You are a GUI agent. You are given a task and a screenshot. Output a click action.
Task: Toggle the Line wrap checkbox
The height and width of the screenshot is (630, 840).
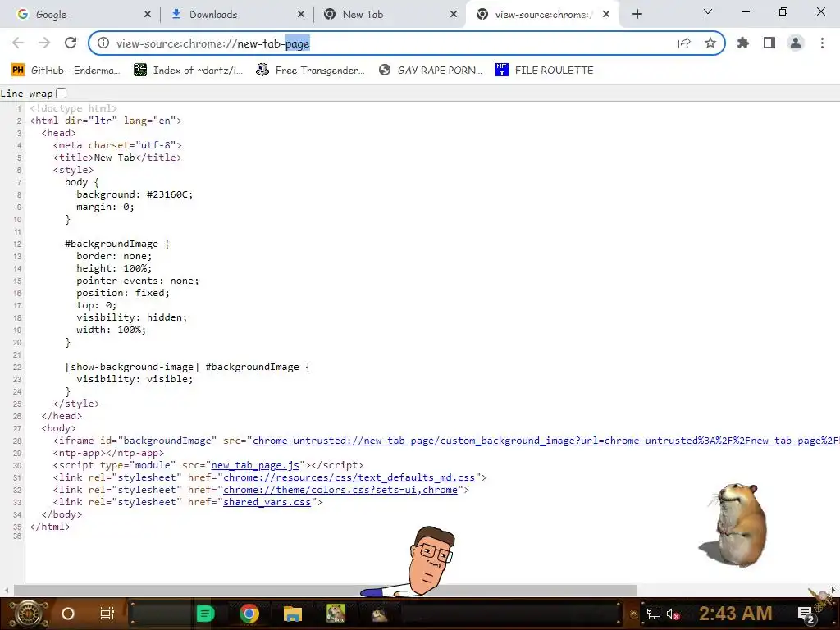click(61, 94)
